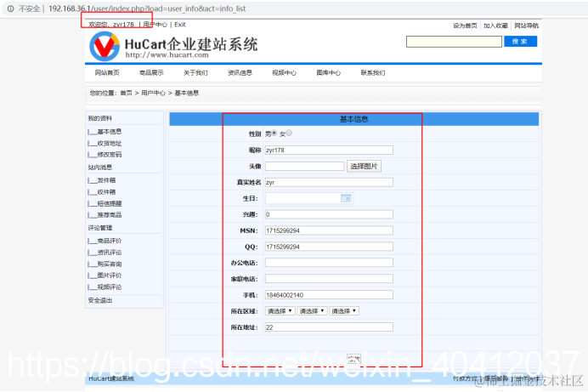Viewport: 588px width, 392px height.
Task: Click the 兴趣 field containing 0
Action: click(x=329, y=214)
